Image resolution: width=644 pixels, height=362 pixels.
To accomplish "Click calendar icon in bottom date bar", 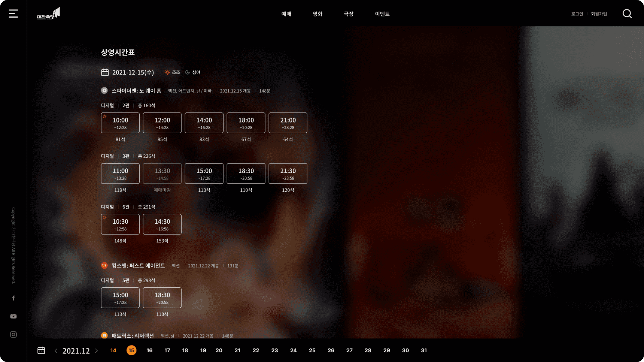I will [41, 350].
